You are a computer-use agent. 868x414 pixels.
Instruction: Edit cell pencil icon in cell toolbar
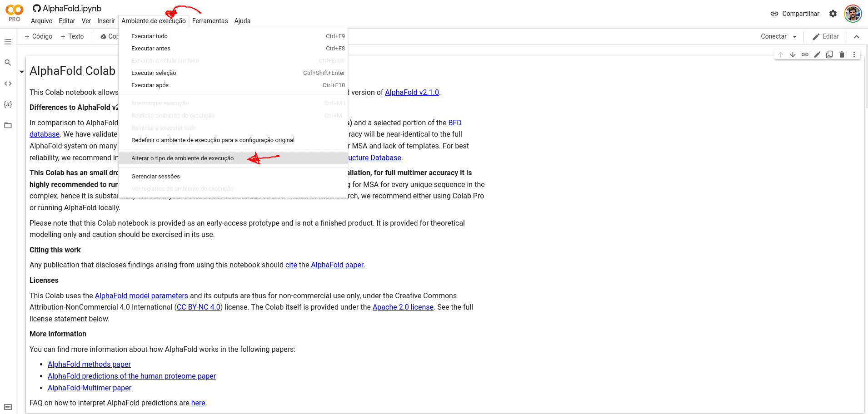coord(817,54)
